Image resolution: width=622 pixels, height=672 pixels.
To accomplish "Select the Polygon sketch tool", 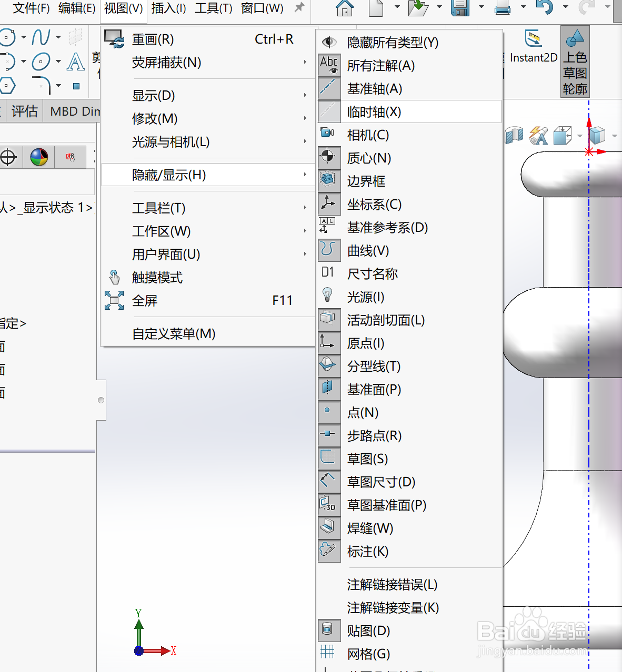I will (8, 86).
